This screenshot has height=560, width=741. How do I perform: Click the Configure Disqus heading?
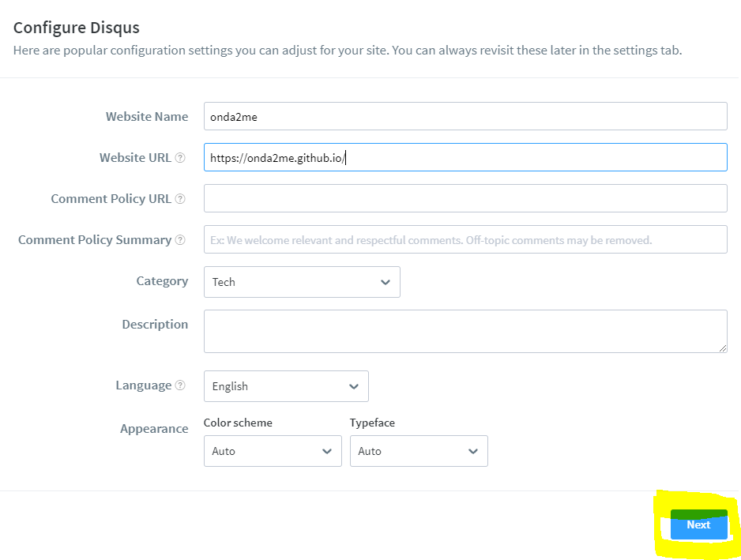point(77,28)
